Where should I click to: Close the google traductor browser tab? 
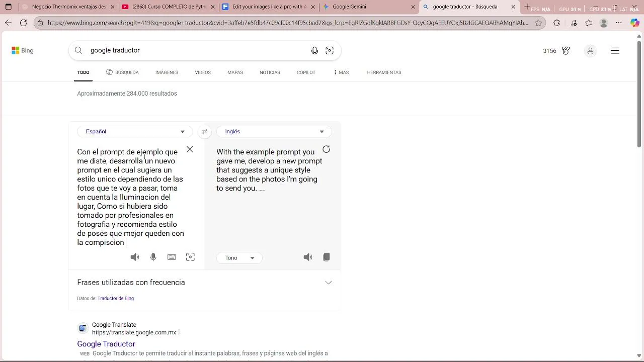click(x=513, y=7)
